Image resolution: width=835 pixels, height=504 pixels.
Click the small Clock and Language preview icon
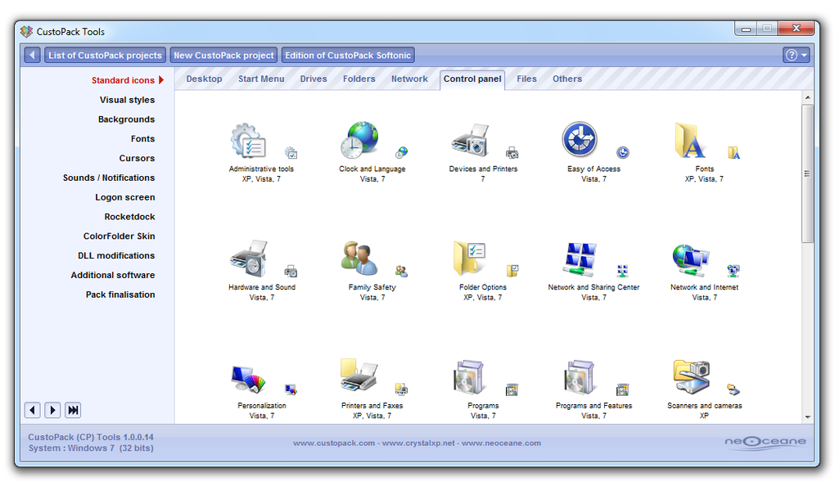coord(401,153)
